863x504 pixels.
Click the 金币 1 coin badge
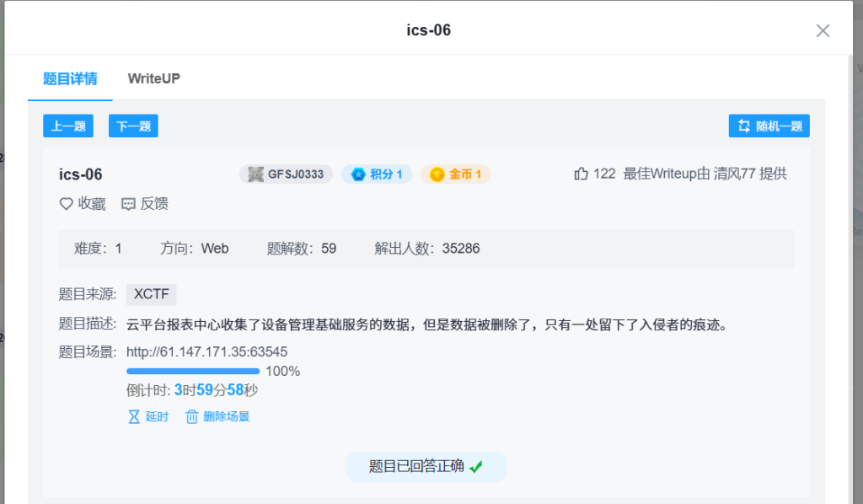[x=455, y=174]
